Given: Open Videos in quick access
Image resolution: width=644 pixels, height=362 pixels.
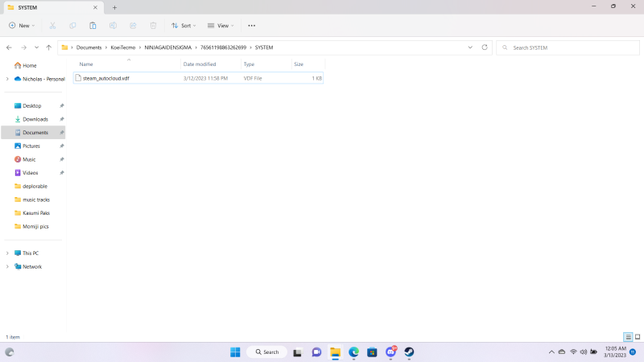Looking at the screenshot, I should [x=31, y=173].
